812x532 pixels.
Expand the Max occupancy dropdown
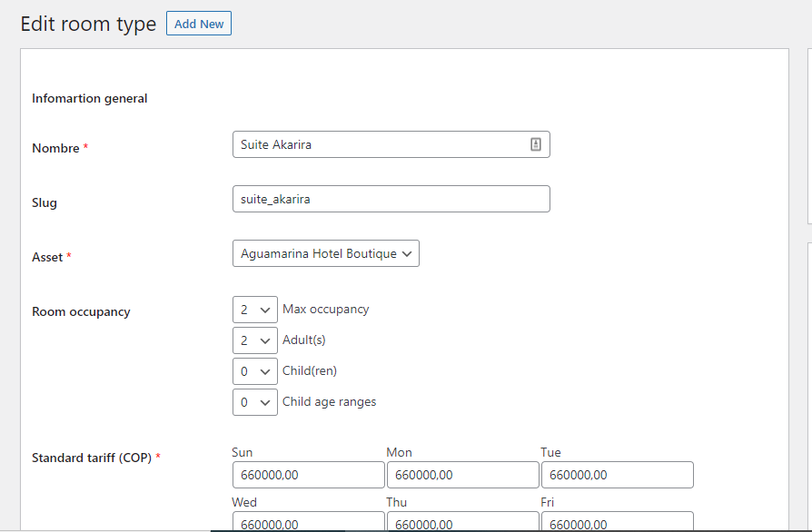pos(255,310)
